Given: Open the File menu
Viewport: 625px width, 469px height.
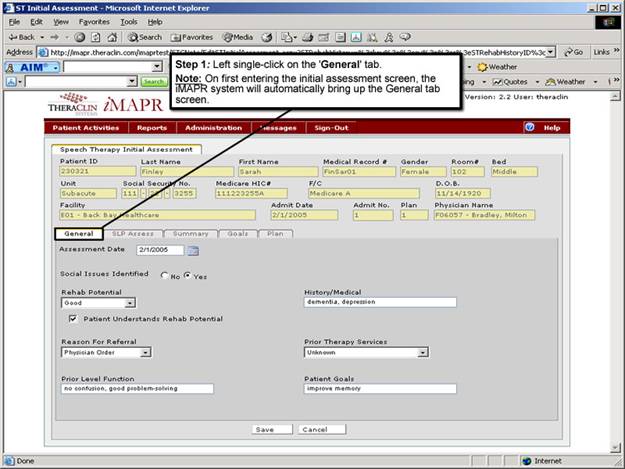Looking at the screenshot, I should tap(14, 22).
